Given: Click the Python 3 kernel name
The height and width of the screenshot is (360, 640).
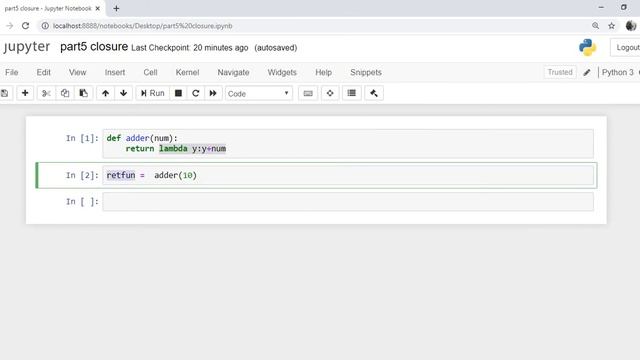Looking at the screenshot, I should pos(618,72).
